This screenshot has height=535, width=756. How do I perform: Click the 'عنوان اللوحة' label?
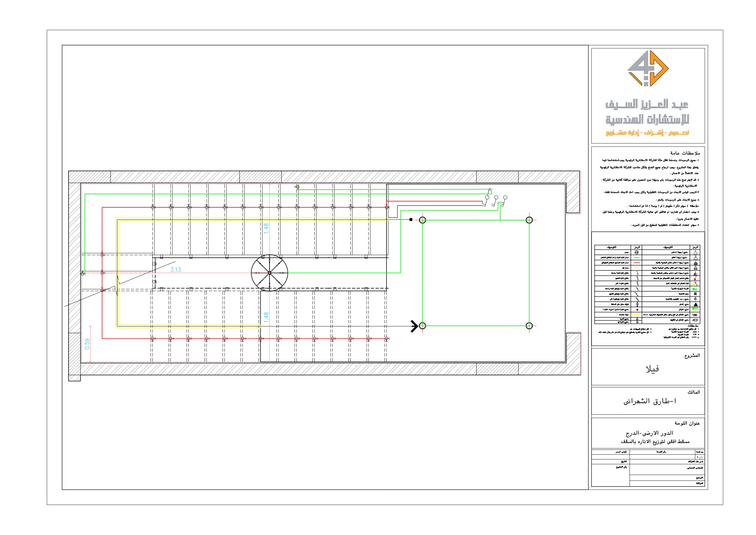687,423
